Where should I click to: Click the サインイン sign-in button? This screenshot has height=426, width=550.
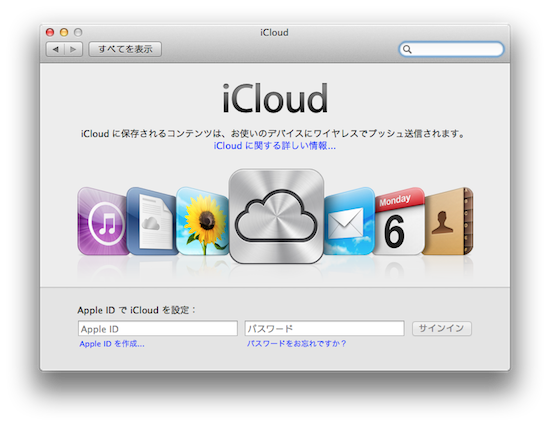(x=442, y=328)
